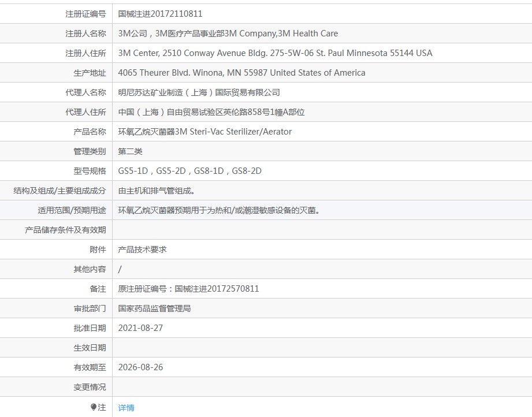Click the 注册人住所 label

(85, 53)
